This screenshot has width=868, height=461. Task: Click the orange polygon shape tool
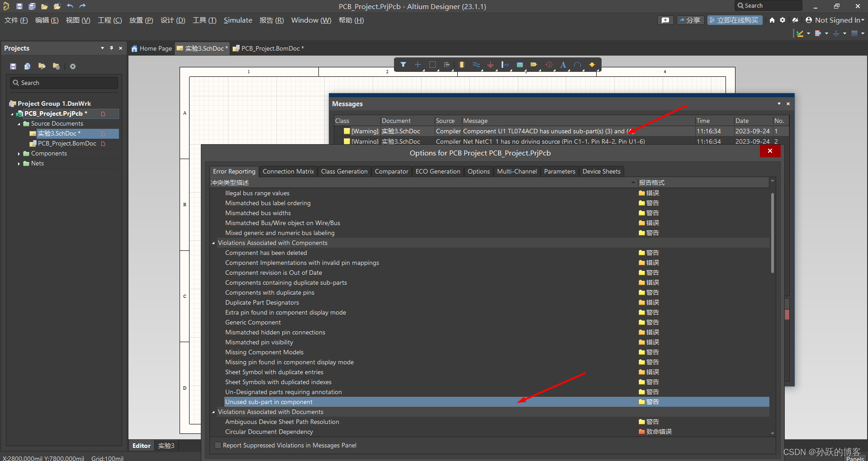592,65
